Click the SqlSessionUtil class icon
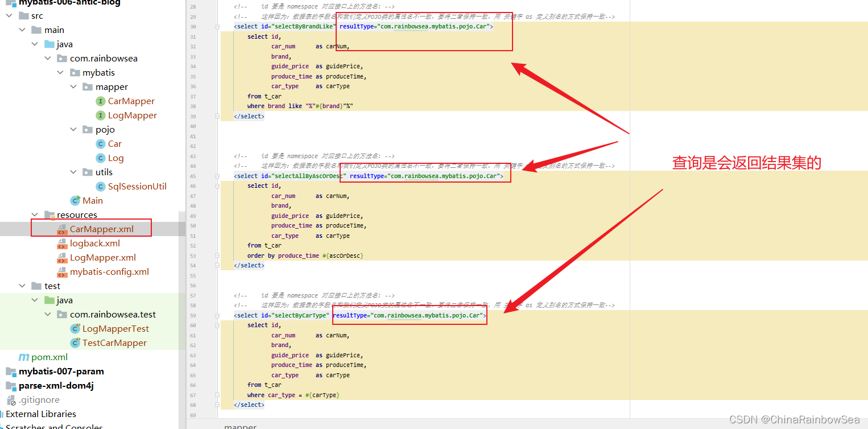The height and width of the screenshot is (429, 868). point(101,187)
